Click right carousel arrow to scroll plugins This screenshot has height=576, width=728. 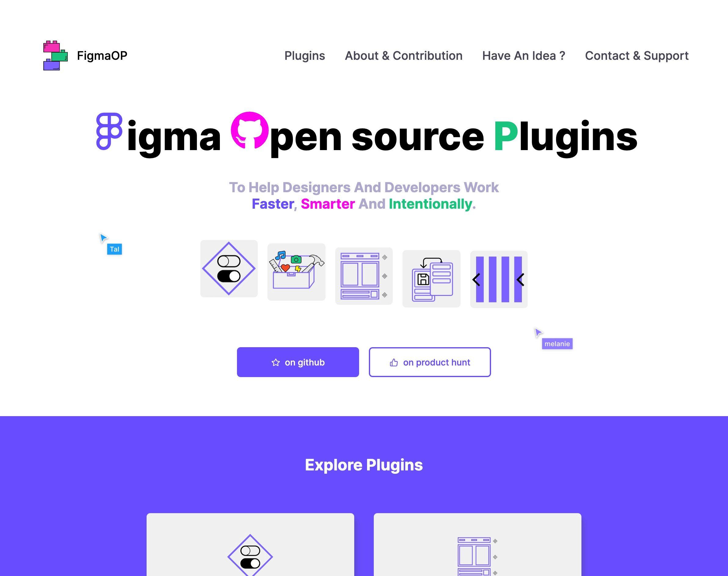tap(520, 279)
